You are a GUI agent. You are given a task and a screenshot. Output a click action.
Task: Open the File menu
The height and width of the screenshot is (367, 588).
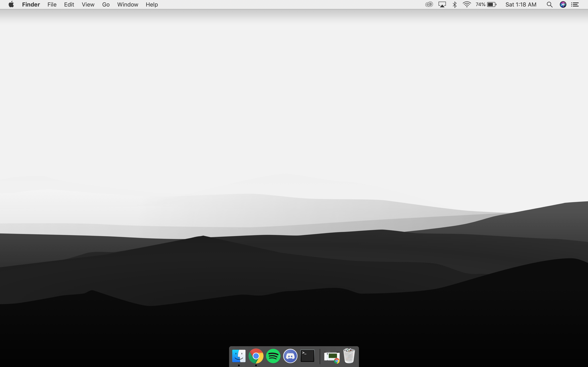coord(52,5)
